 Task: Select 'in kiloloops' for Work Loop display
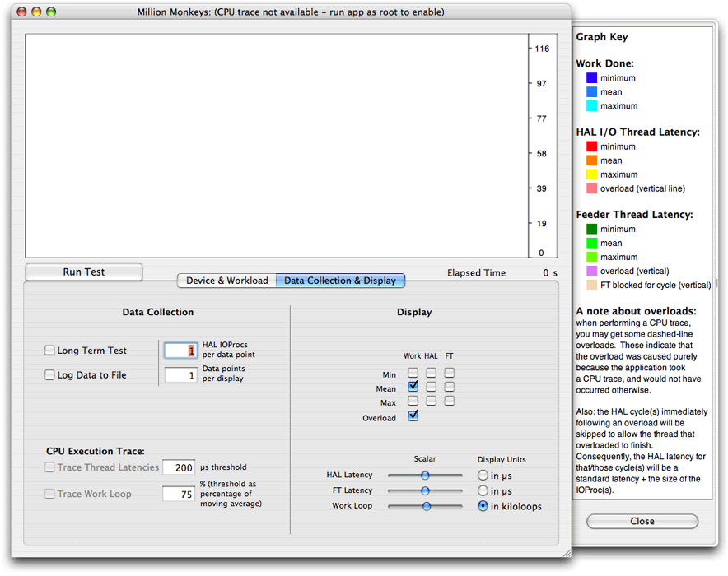pos(484,506)
